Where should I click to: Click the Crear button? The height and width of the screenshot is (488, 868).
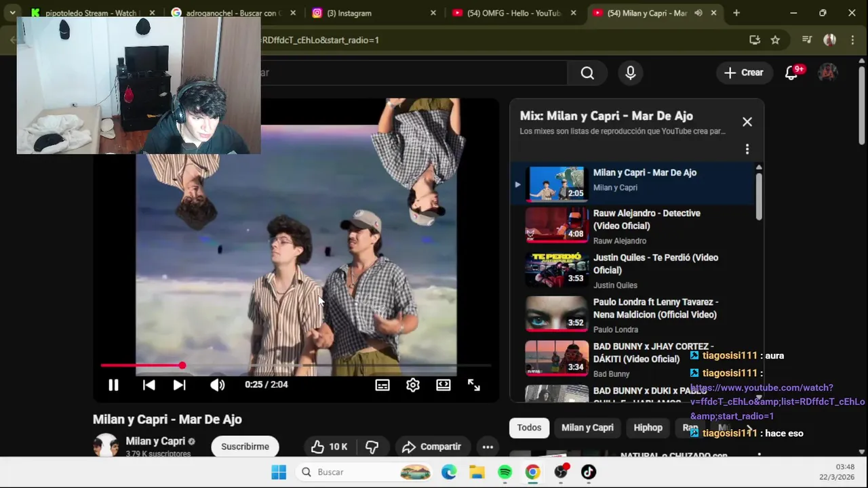tap(744, 73)
